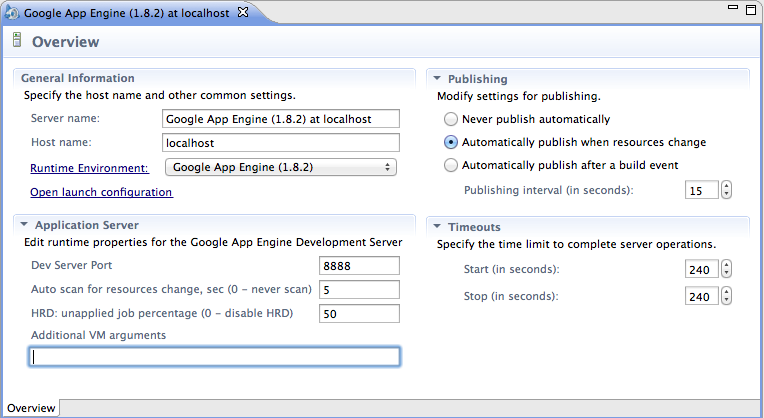
Task: Adjust the Stop timeout stepper arrows
Action: 726,296
